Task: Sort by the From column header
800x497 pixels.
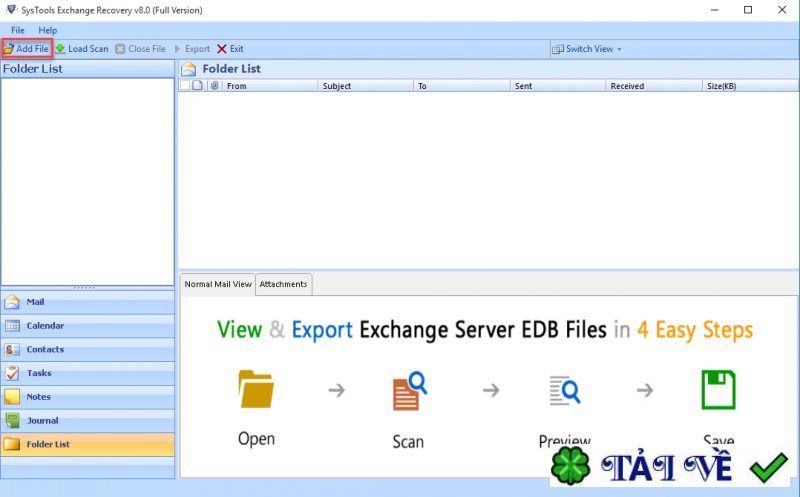Action: coord(270,86)
